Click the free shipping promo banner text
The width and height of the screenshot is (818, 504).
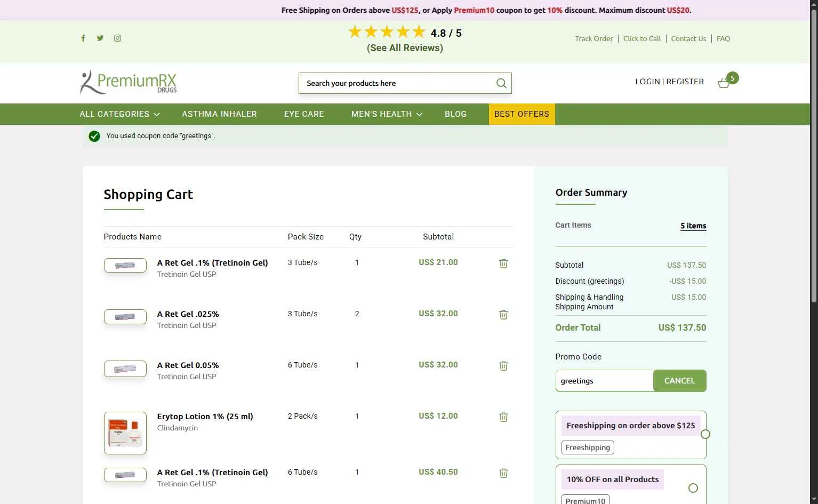(x=486, y=10)
